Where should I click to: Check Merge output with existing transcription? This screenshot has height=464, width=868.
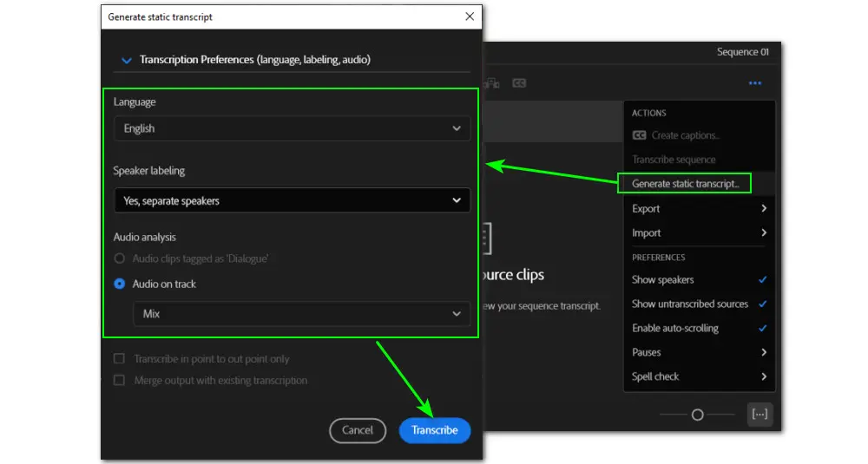[119, 380]
